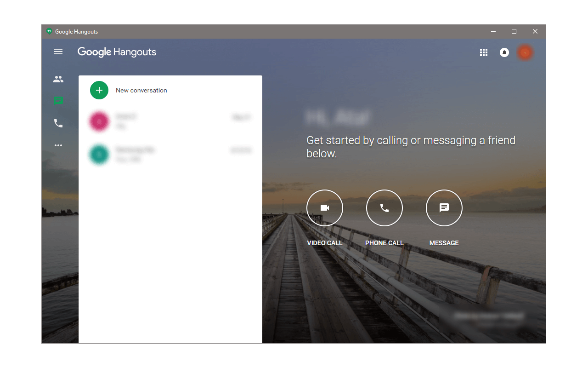Maximize the Google Hangouts window

pos(514,31)
